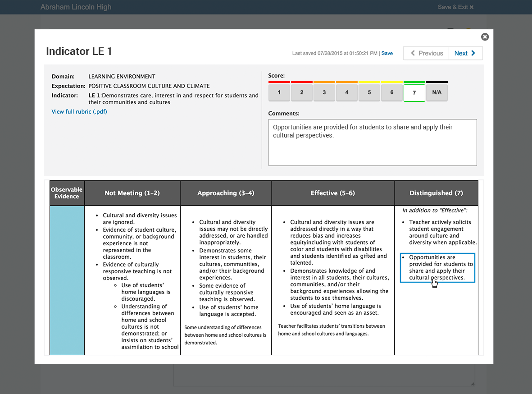The height and width of the screenshot is (394, 532).
Task: Click the Approaching (3–4) column header
Action: (x=226, y=193)
